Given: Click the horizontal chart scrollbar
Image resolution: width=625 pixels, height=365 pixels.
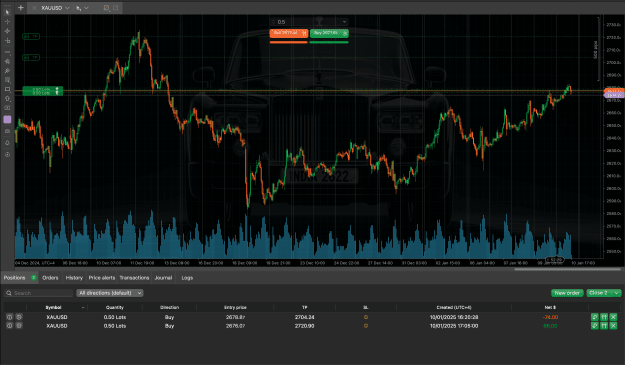Looking at the screenshot, I should point(567,269).
